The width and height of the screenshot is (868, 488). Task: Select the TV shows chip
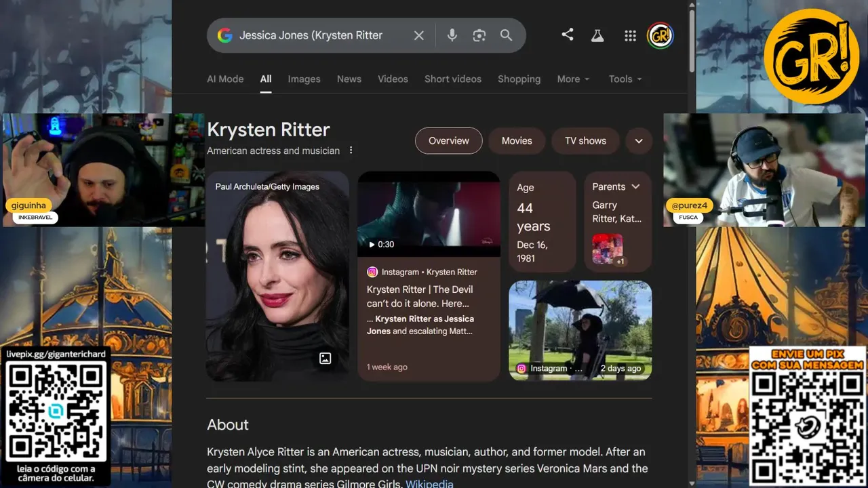[x=586, y=141]
